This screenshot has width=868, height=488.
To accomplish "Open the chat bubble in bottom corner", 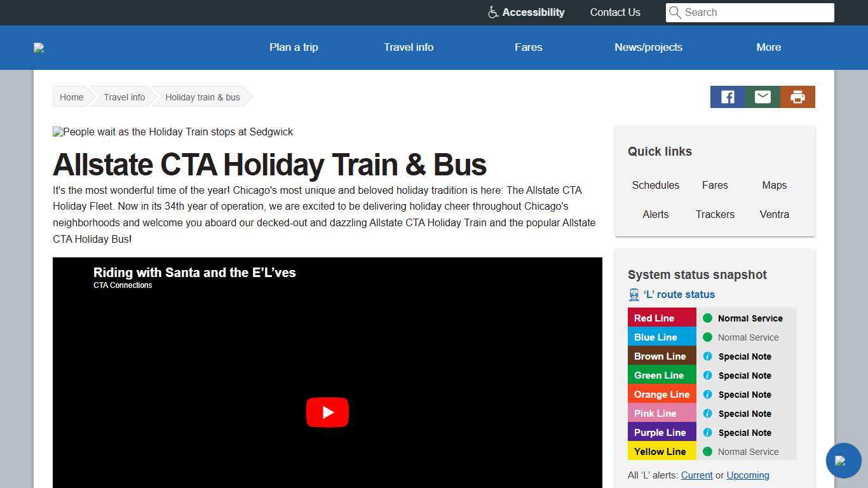I will point(843,461).
